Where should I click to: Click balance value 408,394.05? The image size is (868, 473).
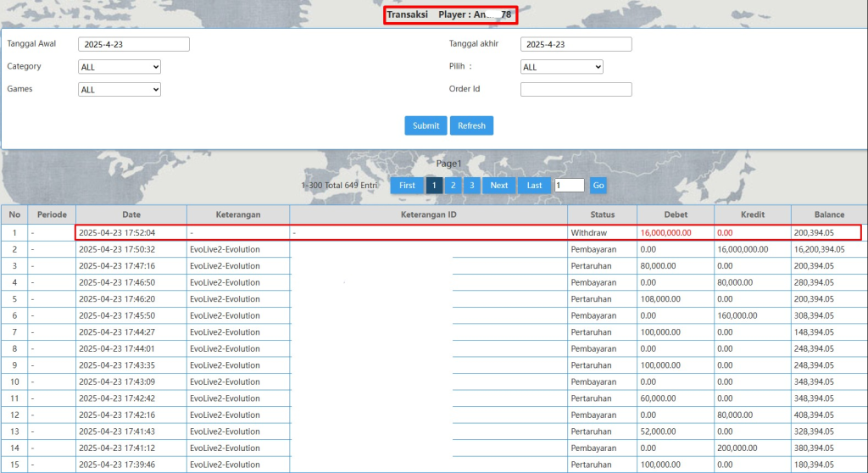tap(814, 415)
